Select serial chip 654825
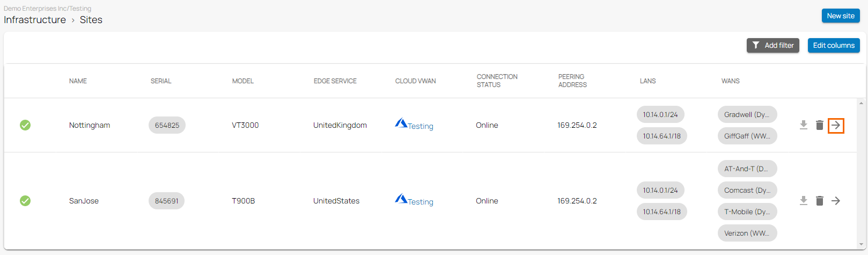Screen dimensions: 868x255 click(167, 126)
